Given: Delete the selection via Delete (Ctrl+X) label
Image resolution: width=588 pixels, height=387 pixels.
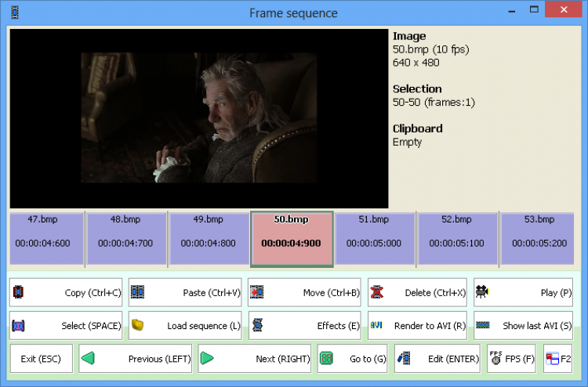Looking at the screenshot, I should (x=435, y=292).
